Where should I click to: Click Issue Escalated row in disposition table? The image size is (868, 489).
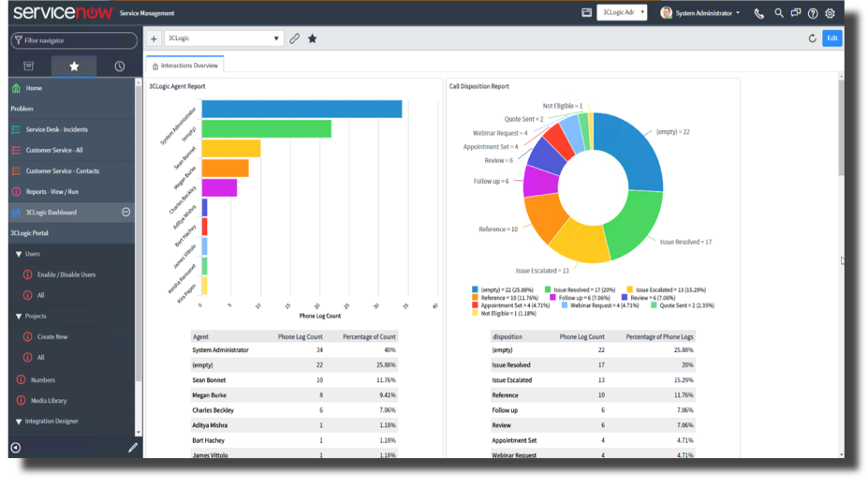point(593,380)
